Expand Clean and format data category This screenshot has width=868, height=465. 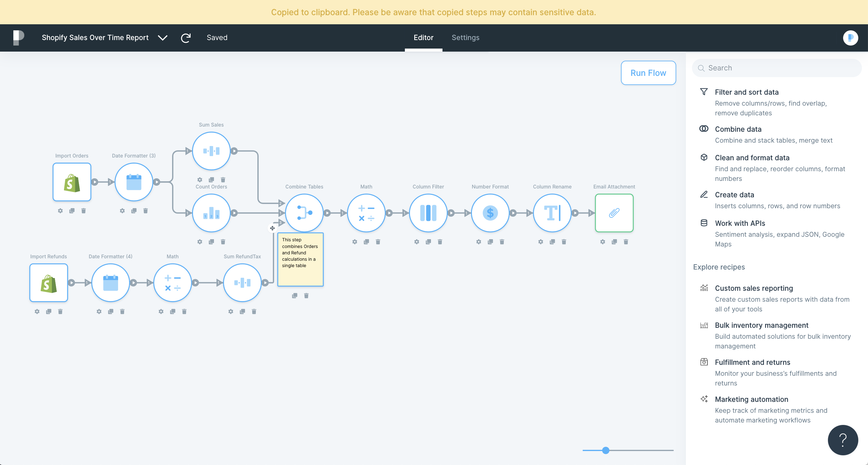point(775,168)
